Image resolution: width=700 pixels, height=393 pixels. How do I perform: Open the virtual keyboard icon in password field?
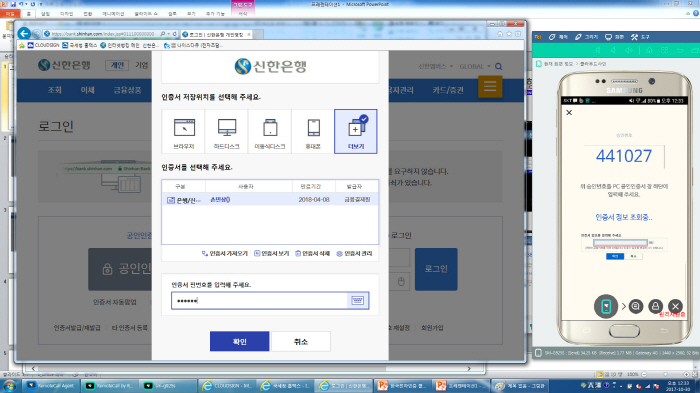point(358,301)
